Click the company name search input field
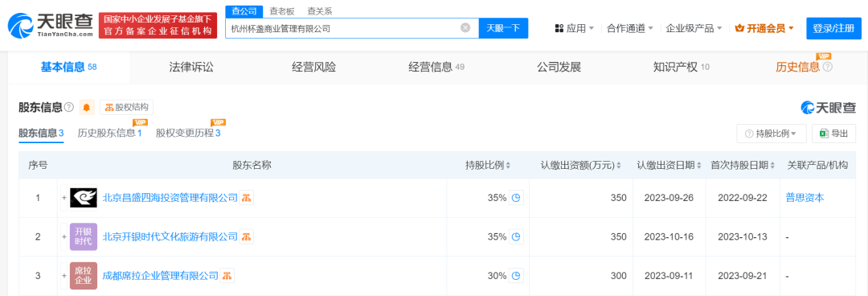This screenshot has width=868, height=296. pos(342,27)
